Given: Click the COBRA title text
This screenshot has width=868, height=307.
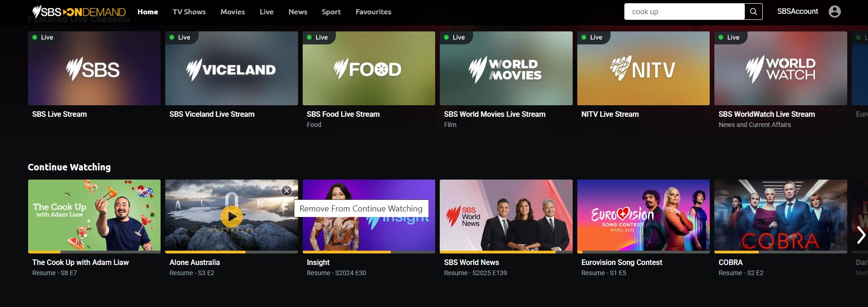Looking at the screenshot, I should (730, 262).
